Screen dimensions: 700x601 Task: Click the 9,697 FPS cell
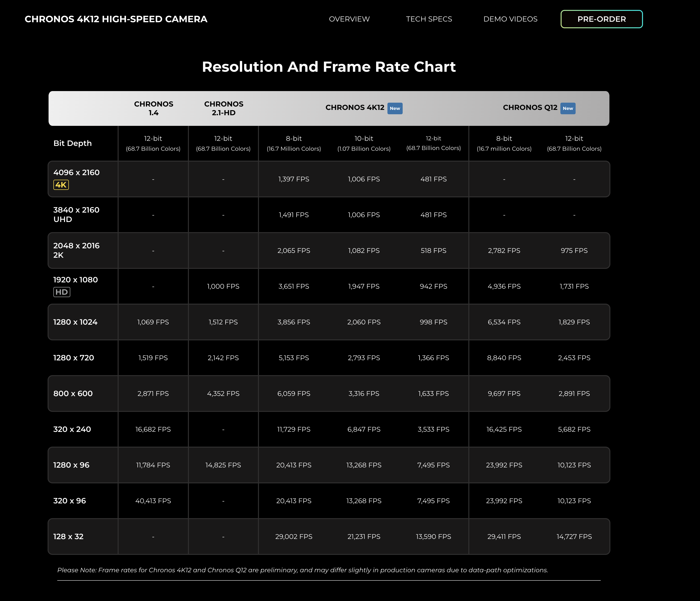[x=504, y=394]
